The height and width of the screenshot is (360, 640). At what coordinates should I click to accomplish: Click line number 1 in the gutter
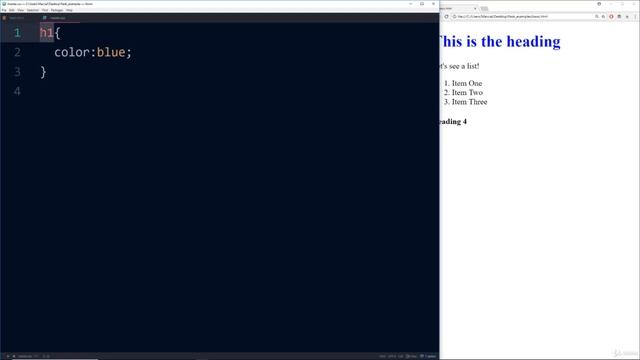tap(17, 33)
